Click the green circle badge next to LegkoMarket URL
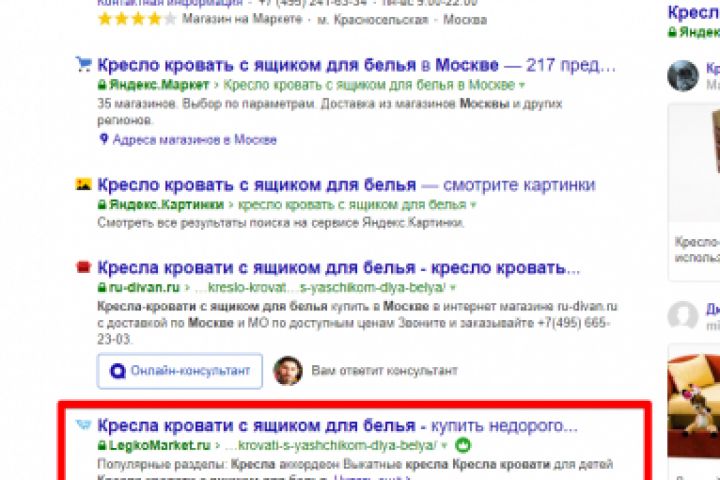Viewport: 720px width, 480px height. (x=463, y=445)
